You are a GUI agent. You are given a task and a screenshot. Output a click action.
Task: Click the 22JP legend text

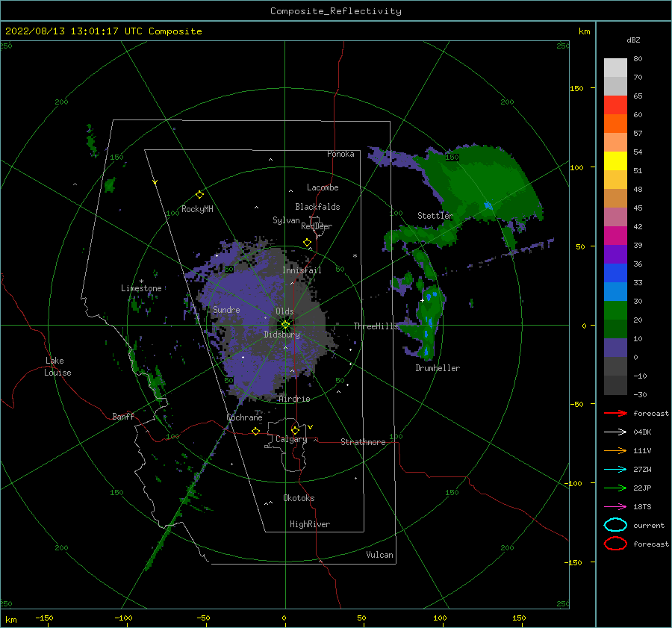pos(642,488)
